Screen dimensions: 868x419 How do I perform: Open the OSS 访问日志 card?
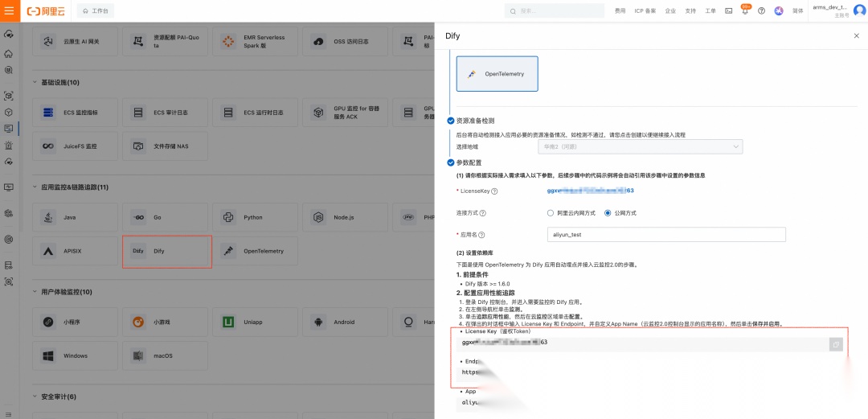[x=345, y=42]
